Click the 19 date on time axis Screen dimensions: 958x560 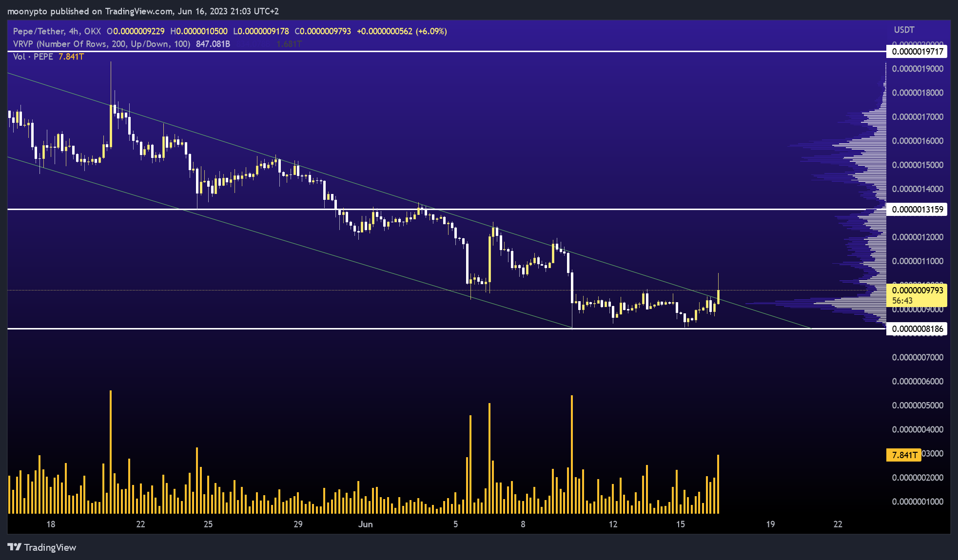pyautogui.click(x=770, y=524)
